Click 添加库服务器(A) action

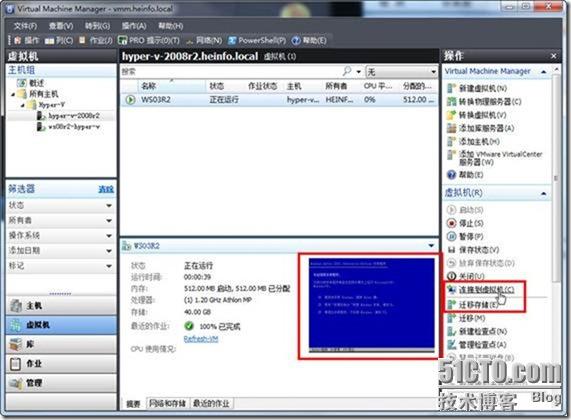tap(481, 128)
